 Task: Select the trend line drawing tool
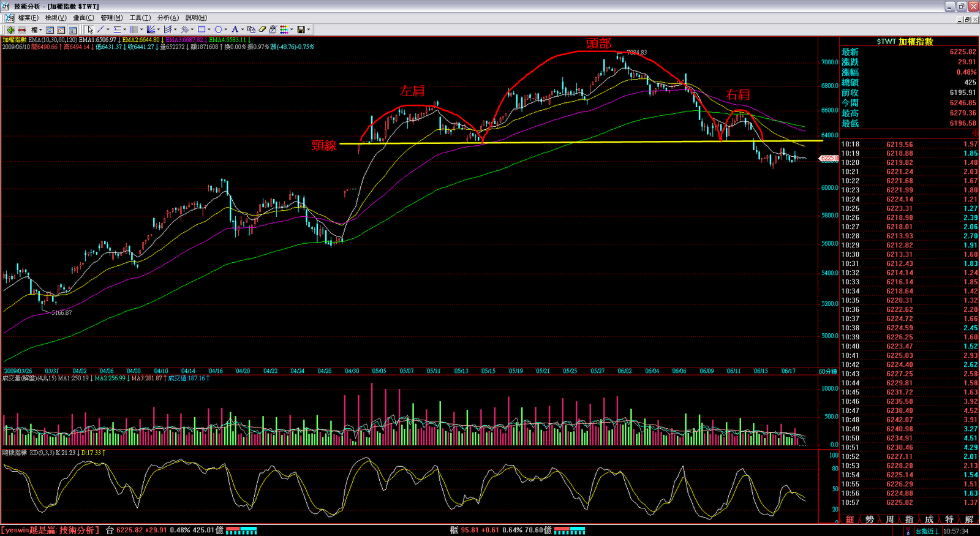point(100,29)
